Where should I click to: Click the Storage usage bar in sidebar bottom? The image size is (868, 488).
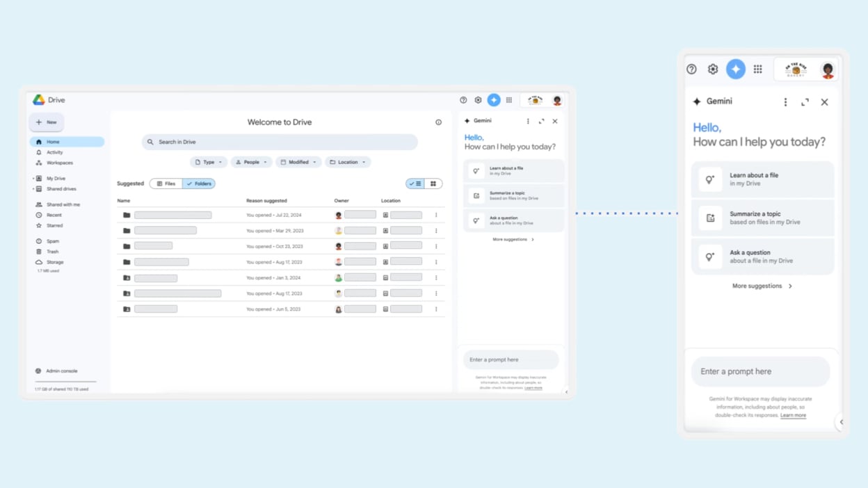(x=65, y=382)
